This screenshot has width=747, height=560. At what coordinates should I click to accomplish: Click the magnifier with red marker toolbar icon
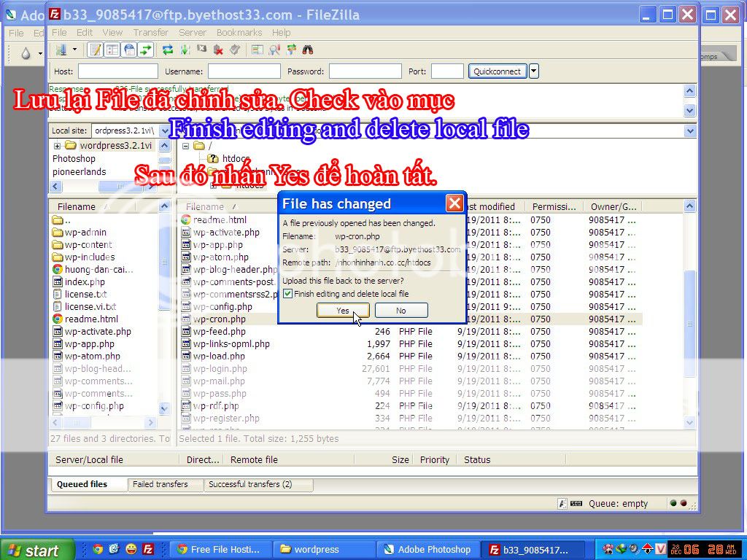coord(274,50)
